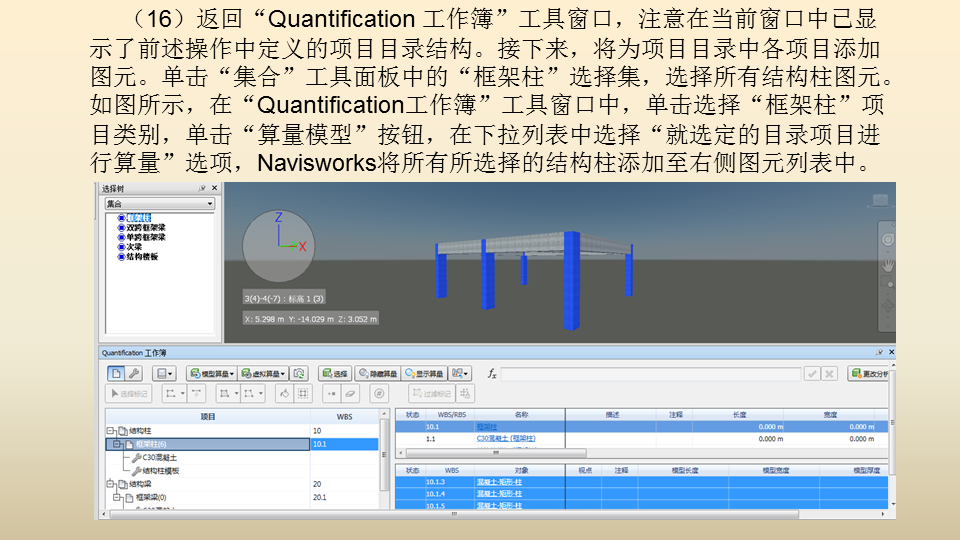Select the 结构楼板 selection set
Viewport: 960px width, 540px height.
click(x=142, y=257)
